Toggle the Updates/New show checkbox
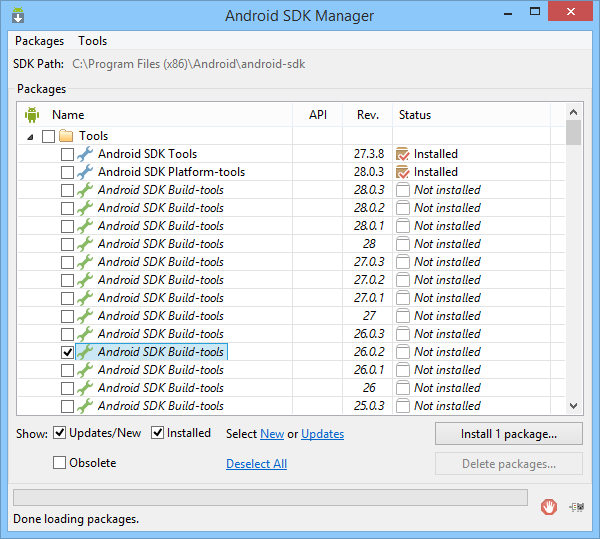Image resolution: width=600 pixels, height=539 pixels. coord(59,433)
